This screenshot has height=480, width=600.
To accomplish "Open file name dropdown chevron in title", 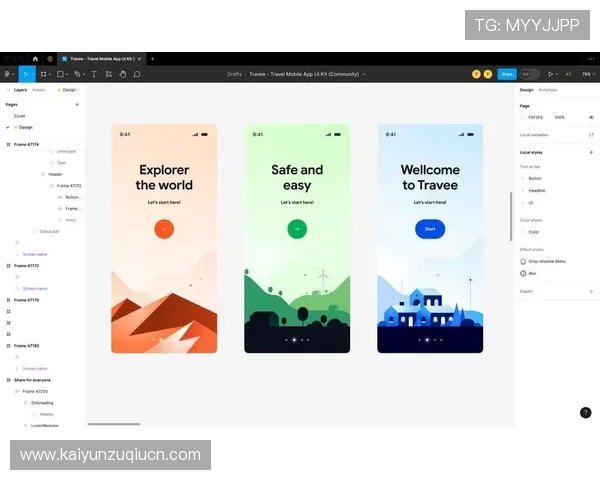I will (364, 74).
